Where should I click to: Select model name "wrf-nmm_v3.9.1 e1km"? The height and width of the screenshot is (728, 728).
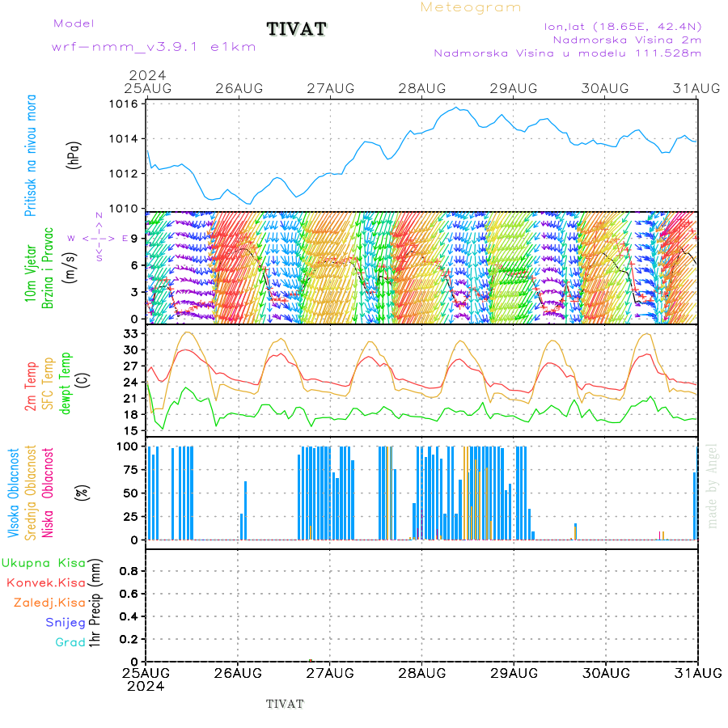point(154,47)
